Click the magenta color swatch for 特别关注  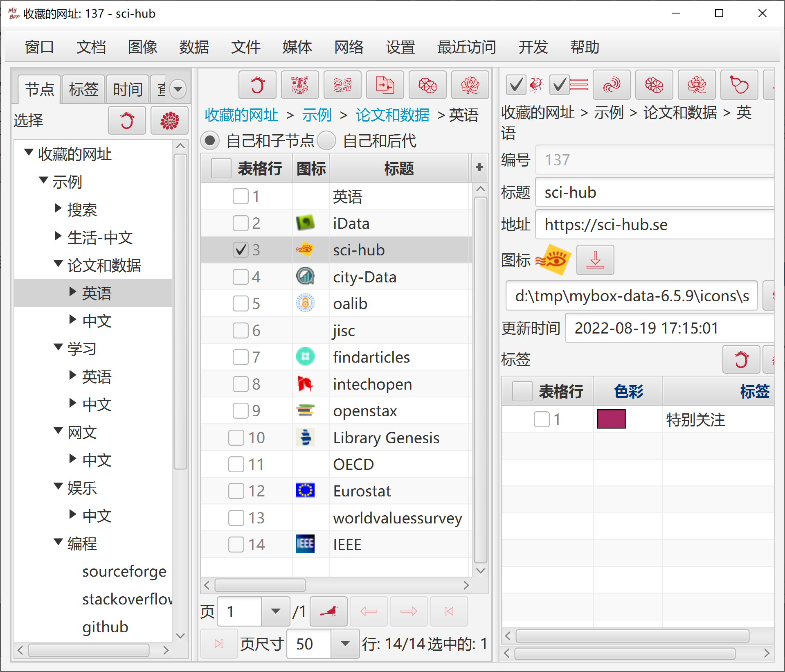611,419
